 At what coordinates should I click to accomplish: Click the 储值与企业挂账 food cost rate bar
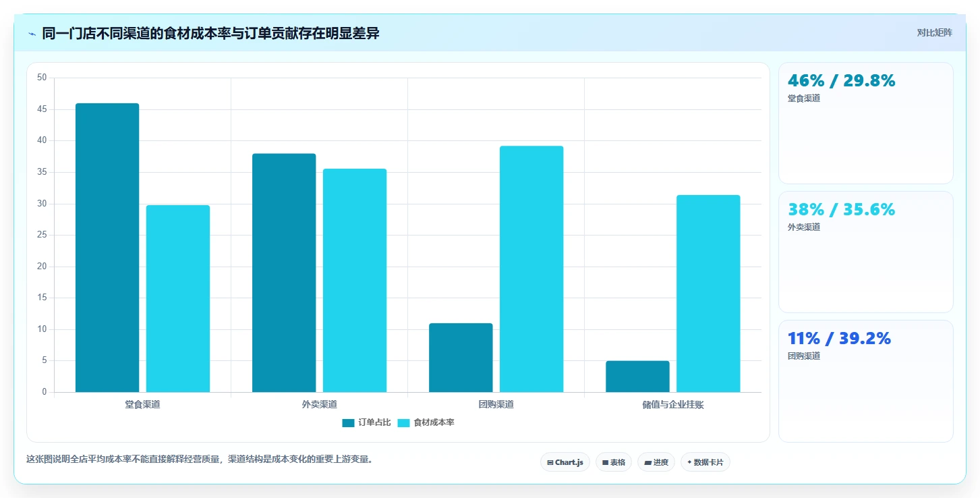(708, 294)
